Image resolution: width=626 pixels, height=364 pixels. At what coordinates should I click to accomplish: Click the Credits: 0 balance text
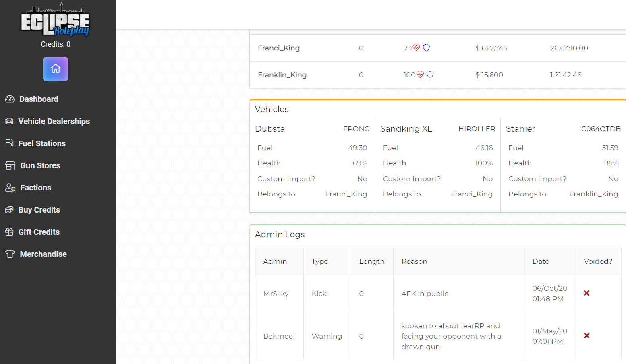pos(56,44)
